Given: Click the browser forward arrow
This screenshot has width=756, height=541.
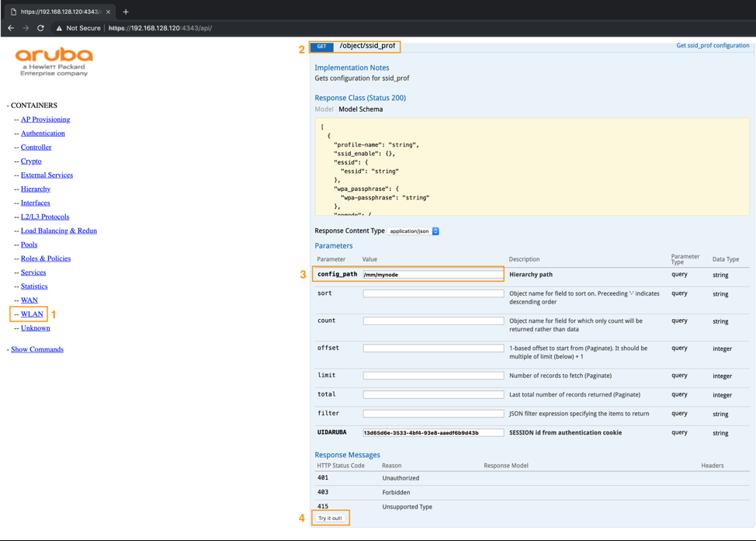Looking at the screenshot, I should pos(26,28).
